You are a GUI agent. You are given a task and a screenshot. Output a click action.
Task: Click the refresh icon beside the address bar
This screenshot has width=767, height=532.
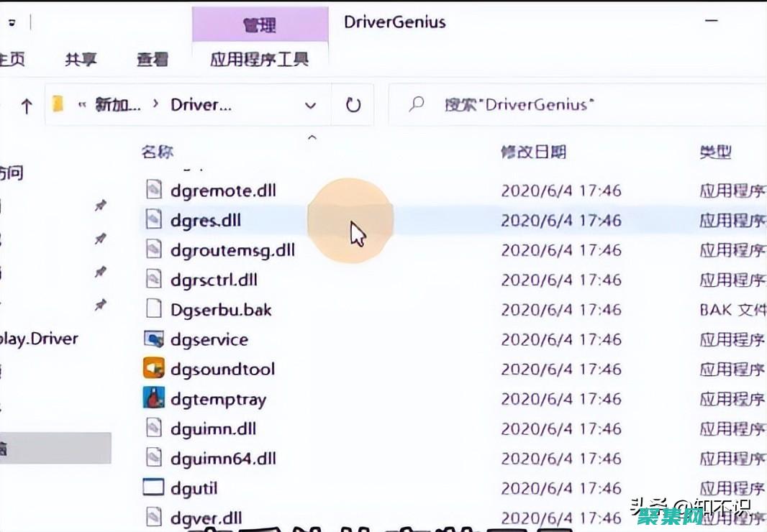(352, 104)
